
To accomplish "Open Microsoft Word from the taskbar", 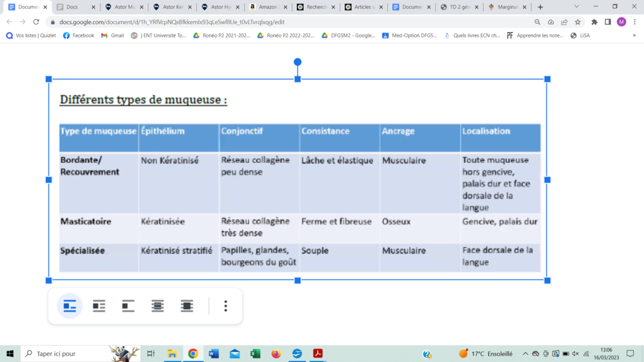I will tap(214, 354).
